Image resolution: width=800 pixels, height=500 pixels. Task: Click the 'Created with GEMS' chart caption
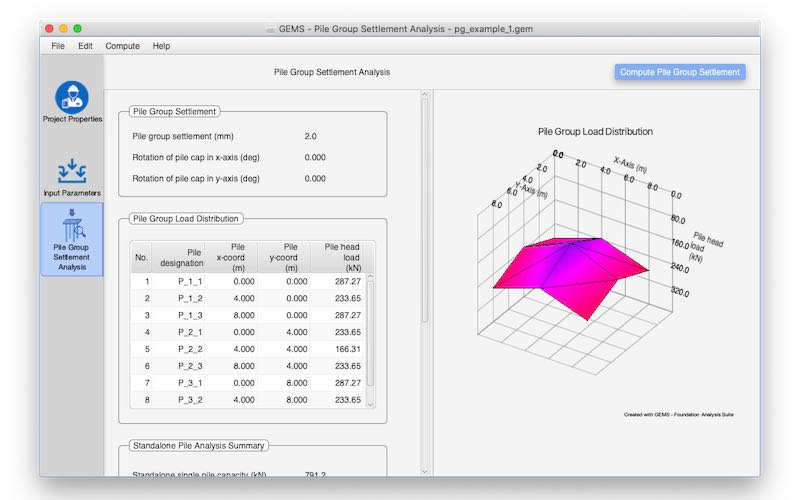pos(679,414)
